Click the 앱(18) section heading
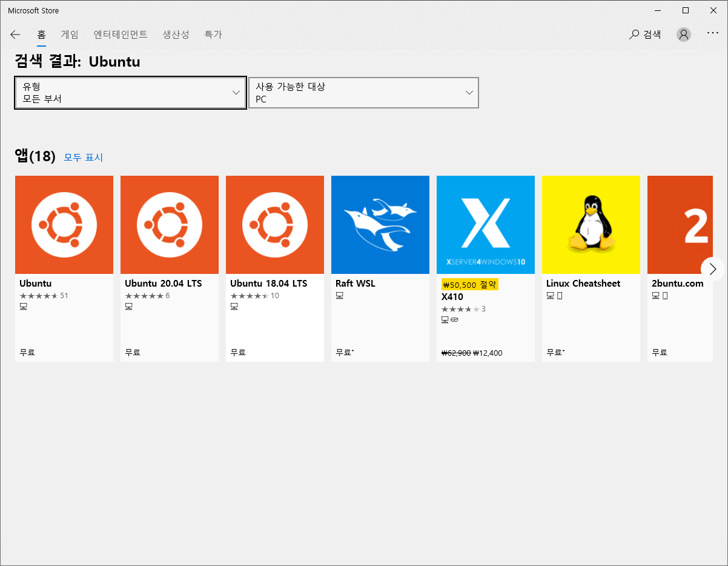 pyautogui.click(x=35, y=156)
